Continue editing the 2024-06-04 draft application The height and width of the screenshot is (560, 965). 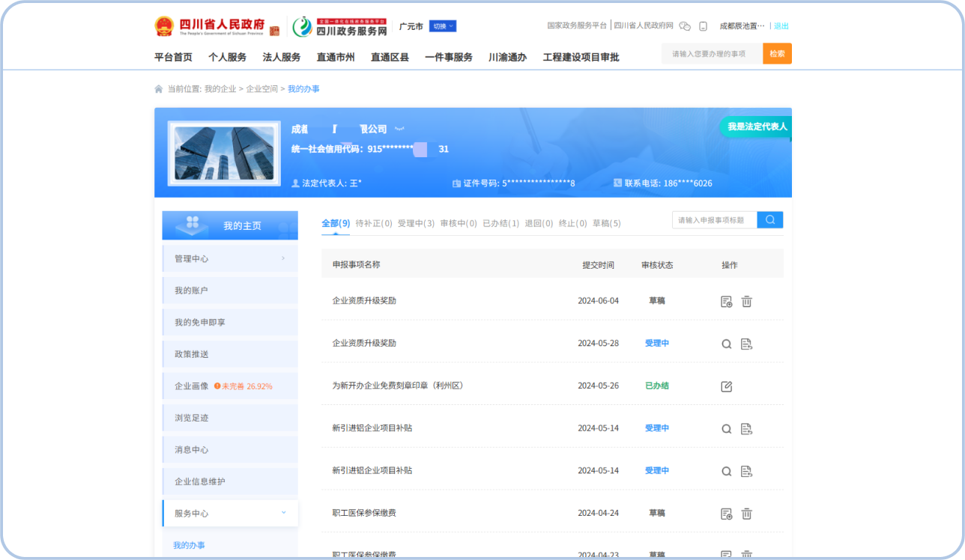click(726, 301)
